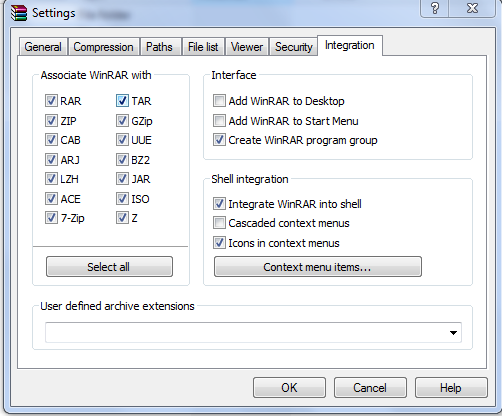Uncheck the CAB file association
The width and height of the screenshot is (502, 416).
click(51, 140)
